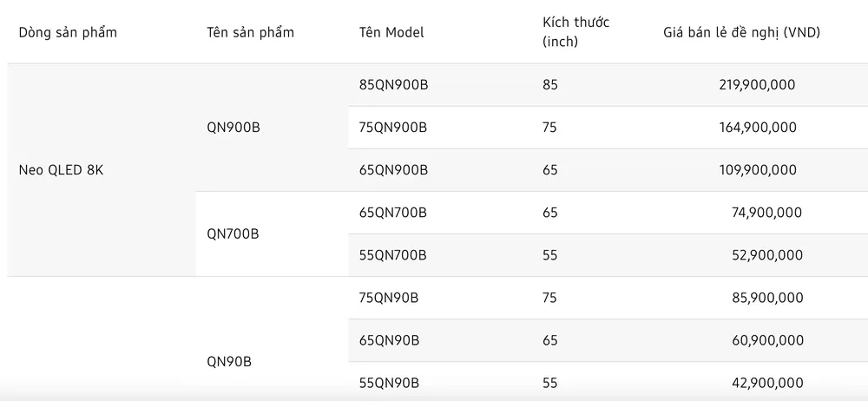Click model 55QN90B
Viewport: 868px width, 401px height.
click(x=389, y=383)
